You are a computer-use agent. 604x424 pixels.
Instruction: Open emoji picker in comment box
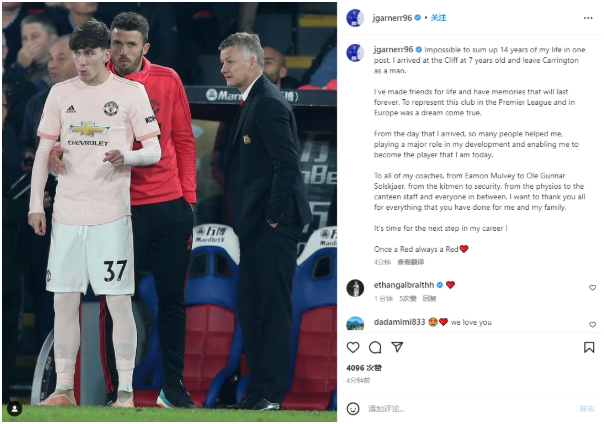click(x=353, y=409)
